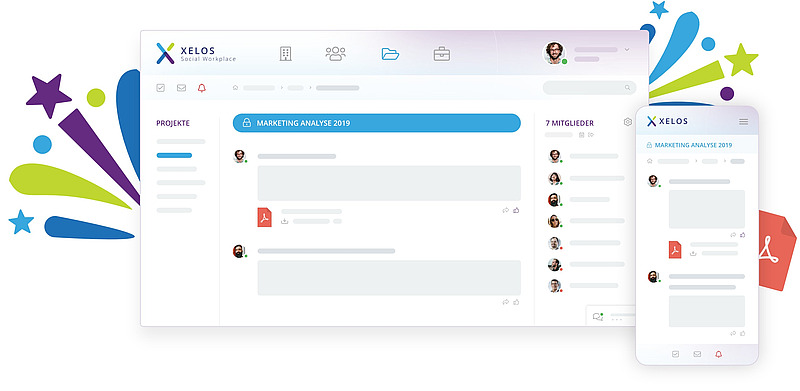Click the PROJEKTE sidebar heading
The height and width of the screenshot is (391, 800).
pos(173,123)
